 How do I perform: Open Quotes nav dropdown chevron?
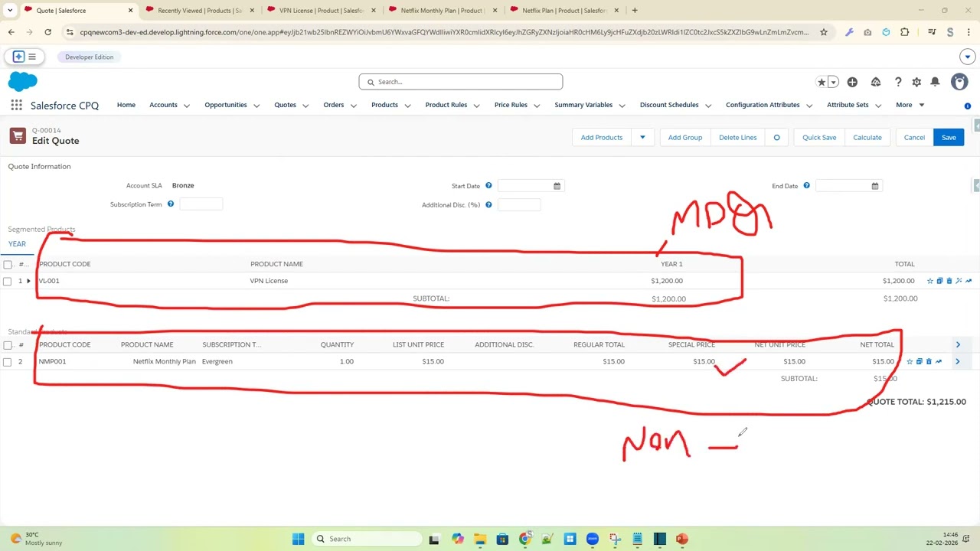(305, 106)
